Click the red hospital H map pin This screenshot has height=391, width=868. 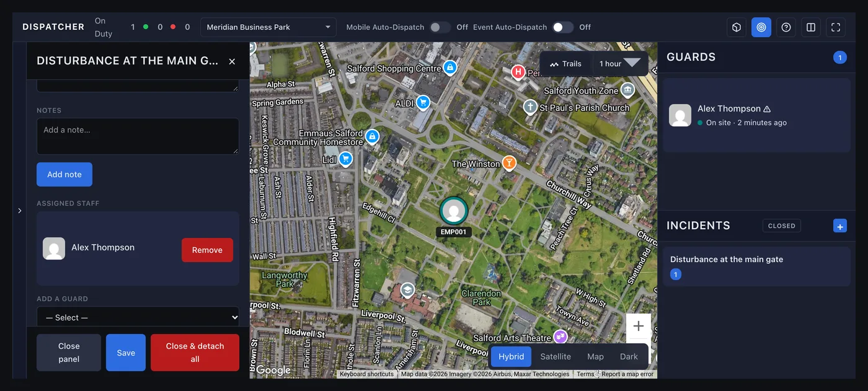coord(518,72)
